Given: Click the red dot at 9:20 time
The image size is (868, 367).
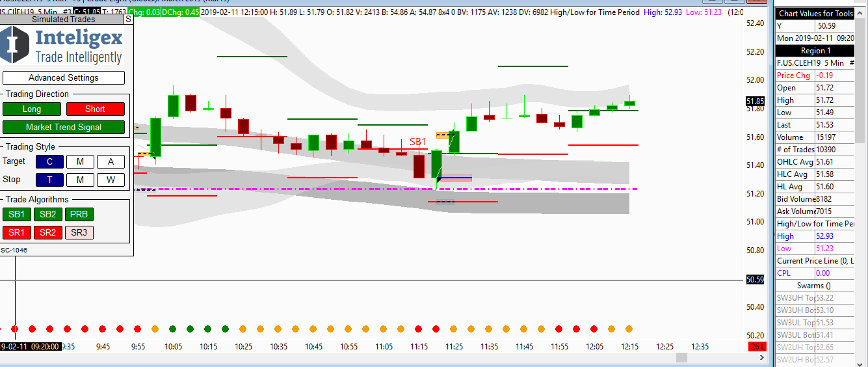Looking at the screenshot, I should [x=15, y=329].
